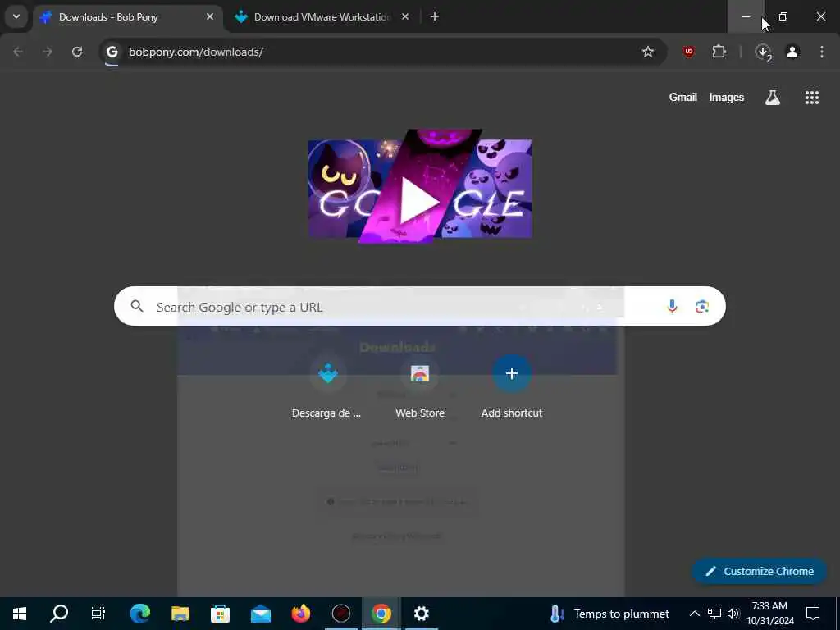
Task: Open a new tab with plus button
Action: coord(435,16)
